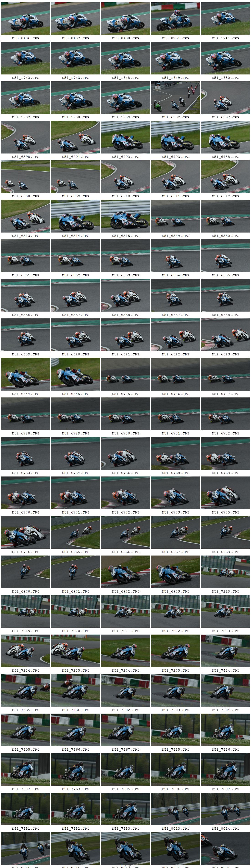
Task: Click the D51_1741.JPG file name label
Action: tap(225, 38)
